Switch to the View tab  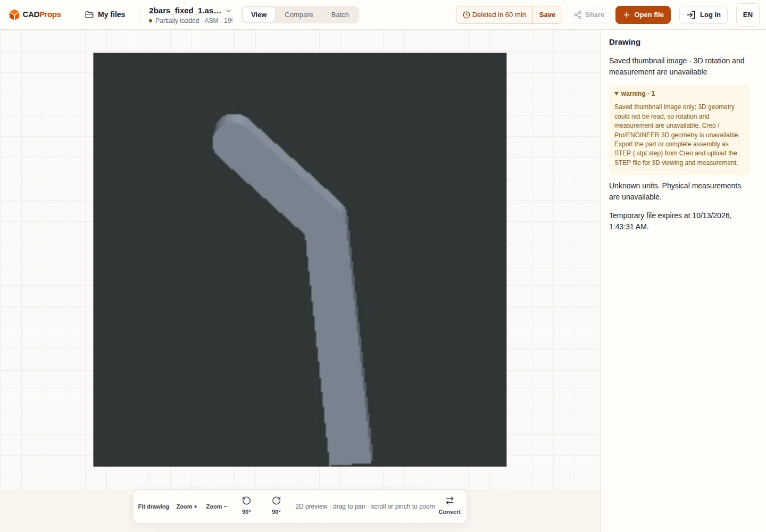[x=259, y=15]
